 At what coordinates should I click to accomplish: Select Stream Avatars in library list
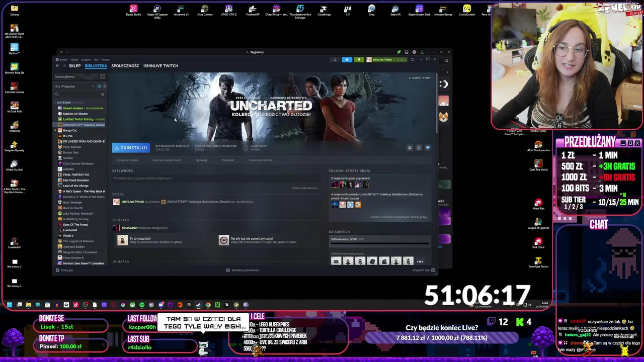[80, 108]
